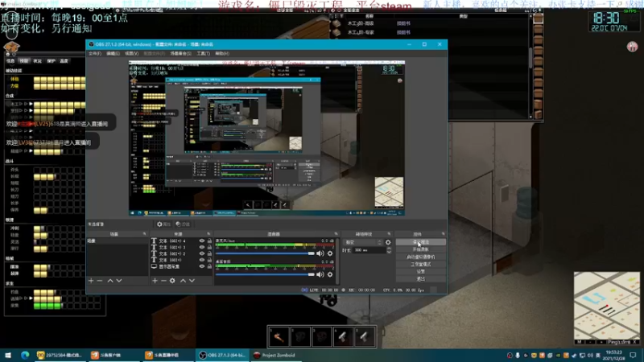Mute the microphone speaker icon in mixer

coord(320,253)
